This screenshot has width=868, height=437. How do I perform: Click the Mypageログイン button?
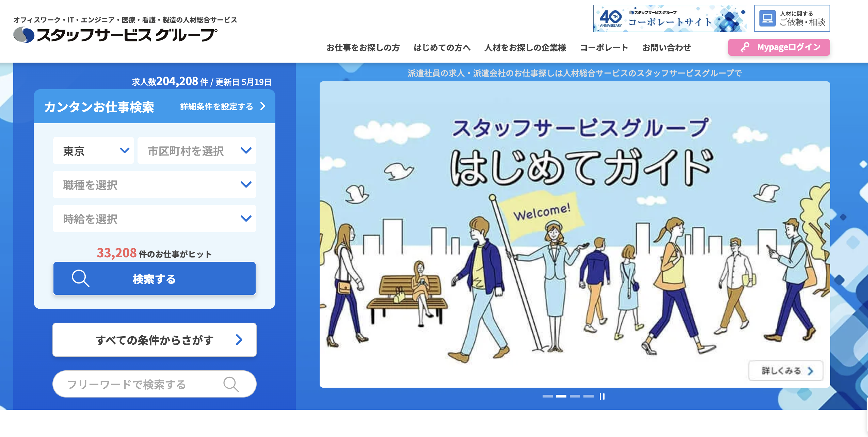(779, 47)
